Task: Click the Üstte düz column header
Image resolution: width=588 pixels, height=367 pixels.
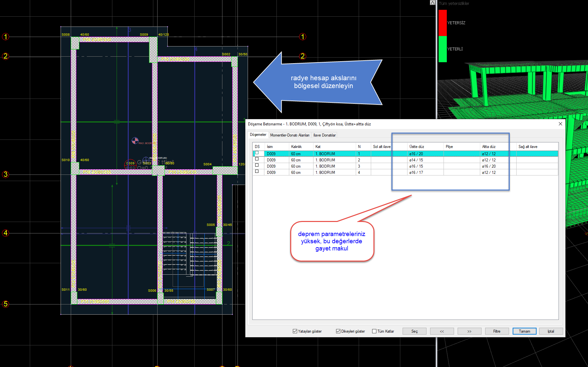Action: [x=426, y=147]
